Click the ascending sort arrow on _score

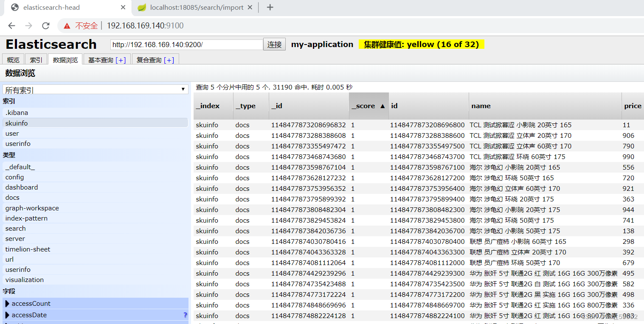[382, 106]
